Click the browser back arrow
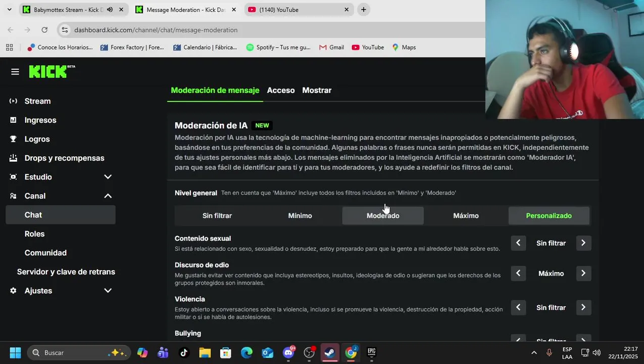This screenshot has width=644, height=364. tap(11, 30)
